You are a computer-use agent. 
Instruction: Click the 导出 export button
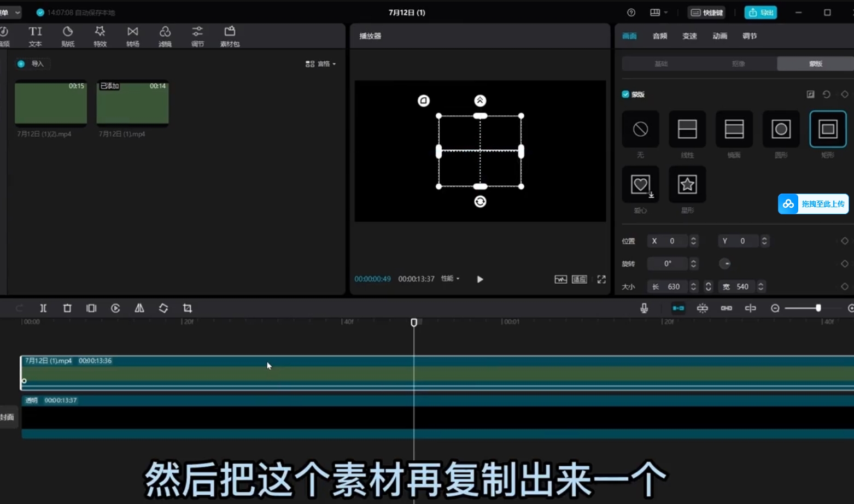(x=761, y=13)
